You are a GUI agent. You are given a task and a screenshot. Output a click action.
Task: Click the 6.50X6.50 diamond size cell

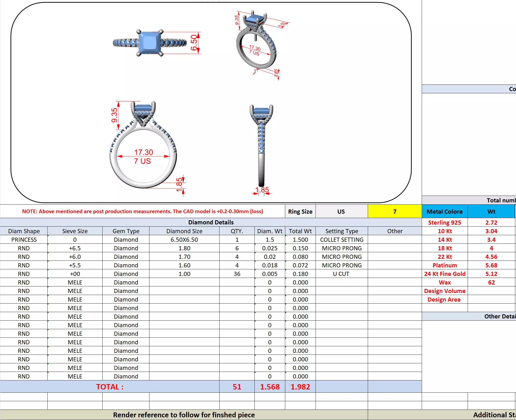184,240
